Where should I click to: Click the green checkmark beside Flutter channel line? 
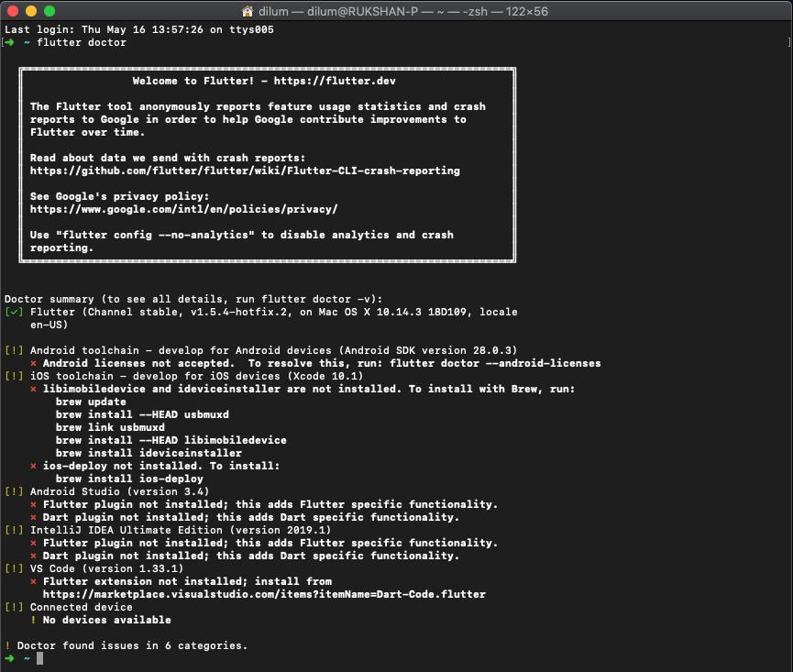click(x=14, y=312)
